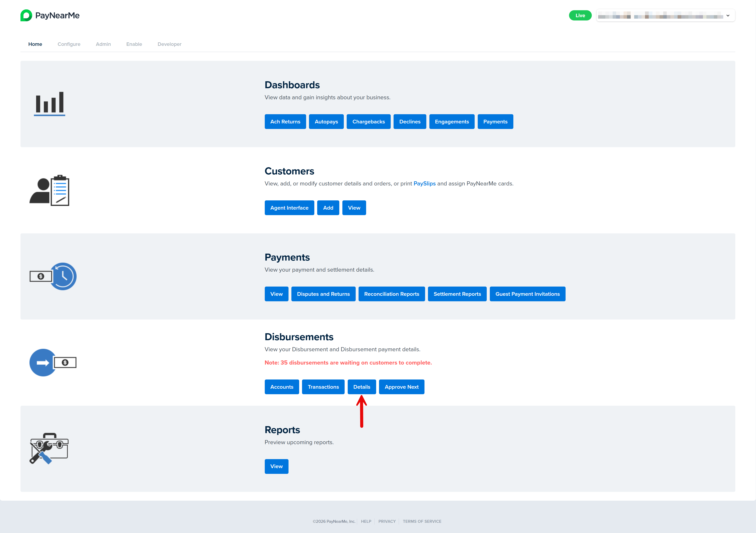Screen dimensions: 756x533
Task: Open the HELP footer link
Action: click(366, 521)
